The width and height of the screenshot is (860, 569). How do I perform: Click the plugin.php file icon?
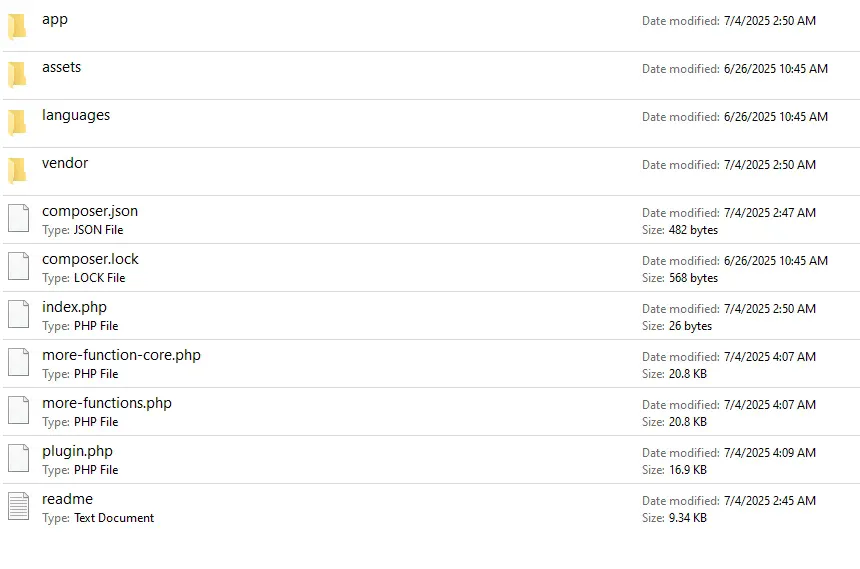pyautogui.click(x=18, y=459)
